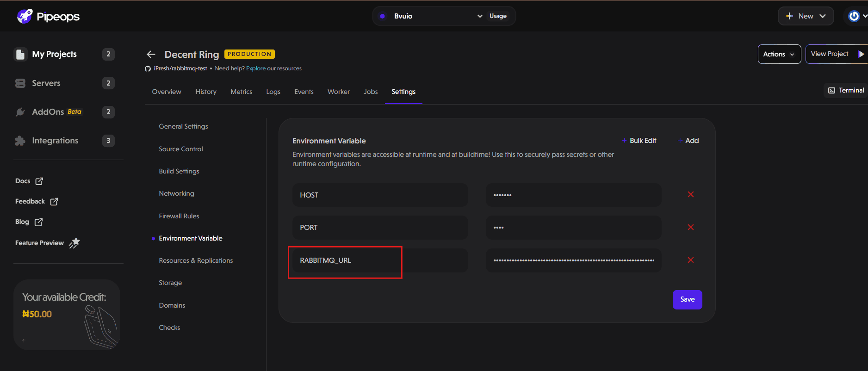Viewport: 868px width, 371px height.
Task: Select the Settings tab
Action: [403, 92]
